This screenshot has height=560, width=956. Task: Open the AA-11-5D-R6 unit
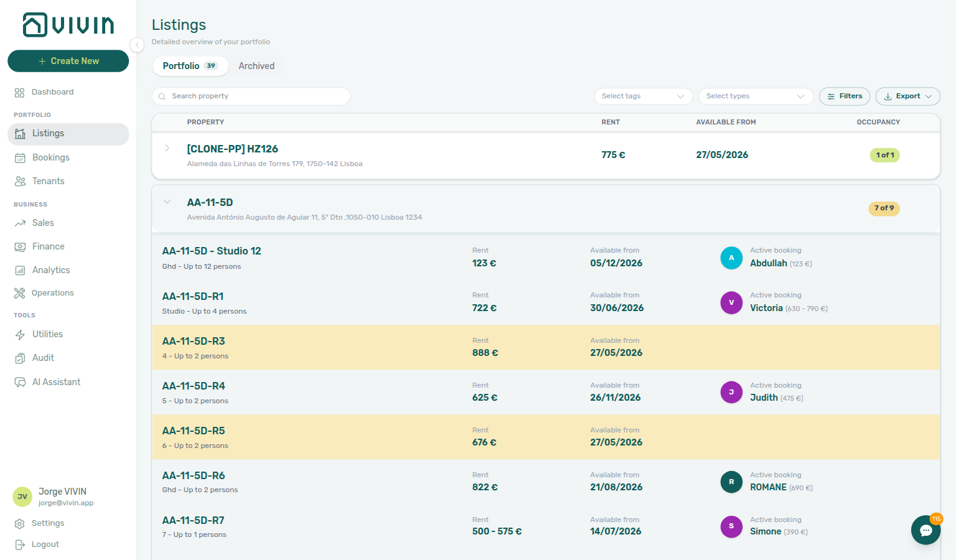[194, 476]
